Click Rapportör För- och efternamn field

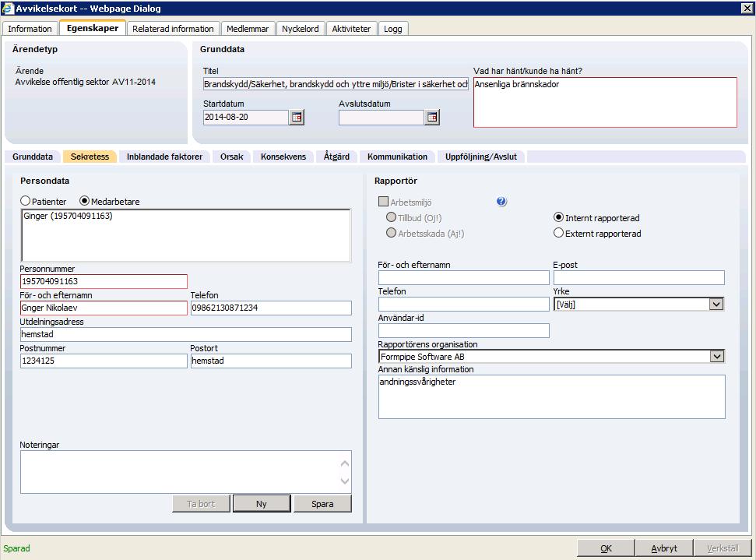[x=464, y=277]
